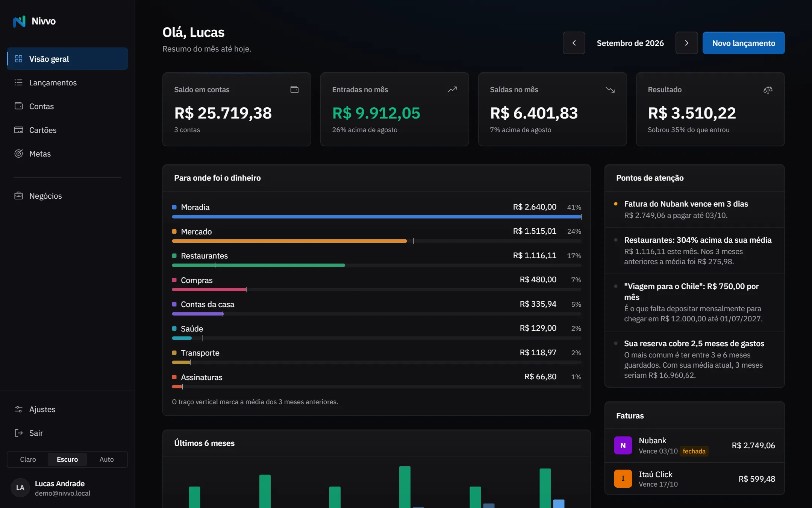
Task: Open Visão geral in the sidebar
Action: coord(67,59)
